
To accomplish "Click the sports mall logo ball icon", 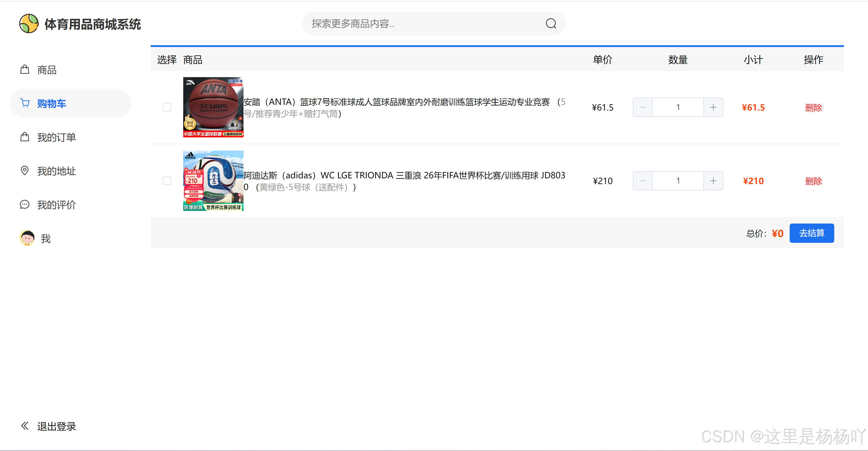I will click(x=29, y=23).
